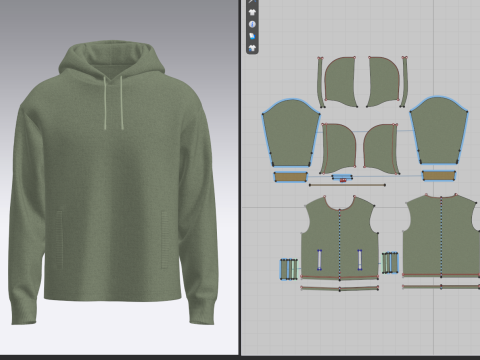The width and height of the screenshot is (480, 360).
Task: Select the top-right hood pattern piece
Action: pos(383,82)
